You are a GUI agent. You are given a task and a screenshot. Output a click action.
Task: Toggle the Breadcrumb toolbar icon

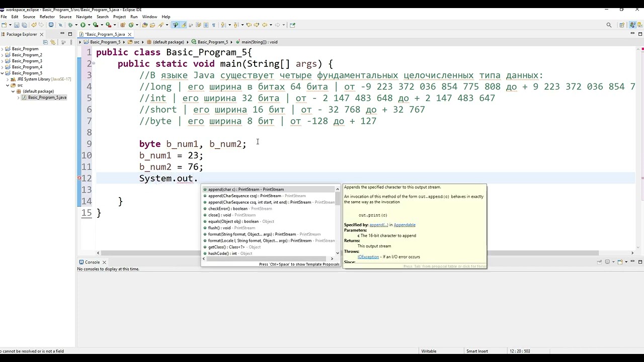[x=175, y=25]
